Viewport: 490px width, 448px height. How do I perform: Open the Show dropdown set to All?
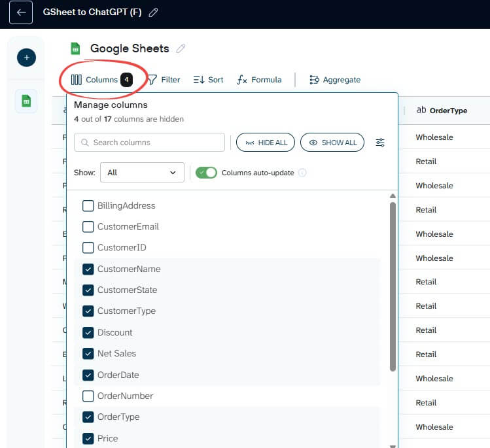[142, 173]
